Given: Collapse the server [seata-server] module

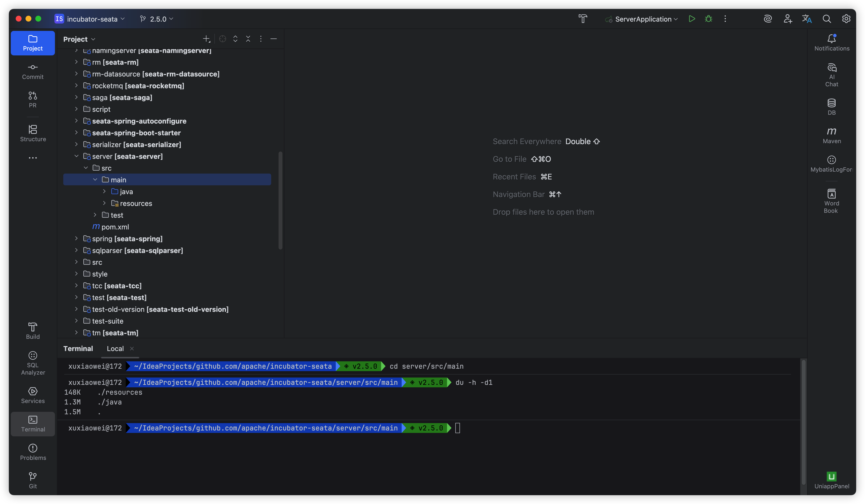Looking at the screenshot, I should point(76,156).
